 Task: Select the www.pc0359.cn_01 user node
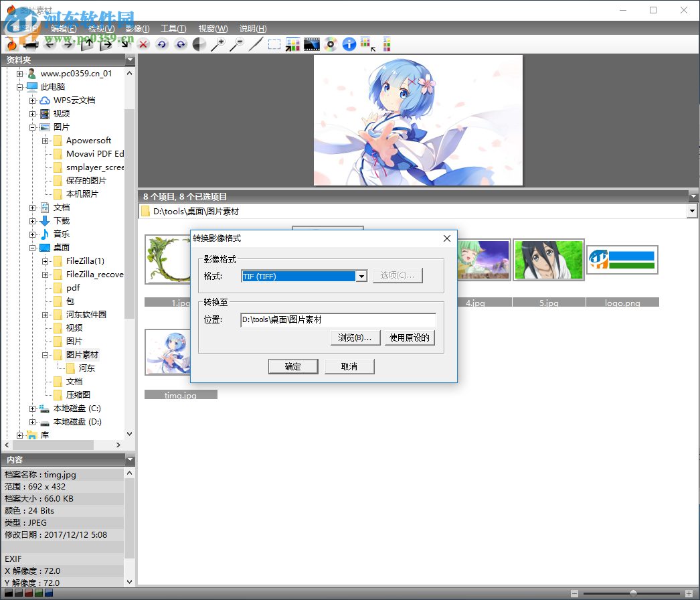click(x=76, y=73)
